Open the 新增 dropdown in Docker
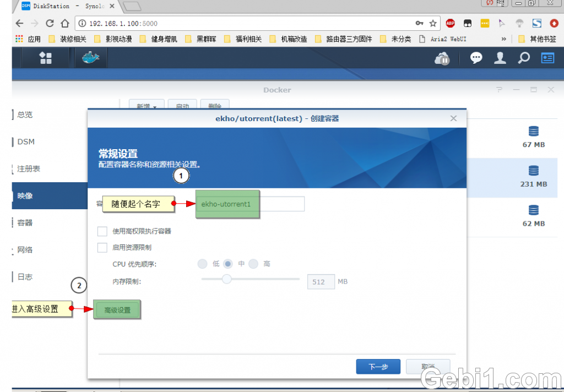The image size is (564, 392). (147, 106)
